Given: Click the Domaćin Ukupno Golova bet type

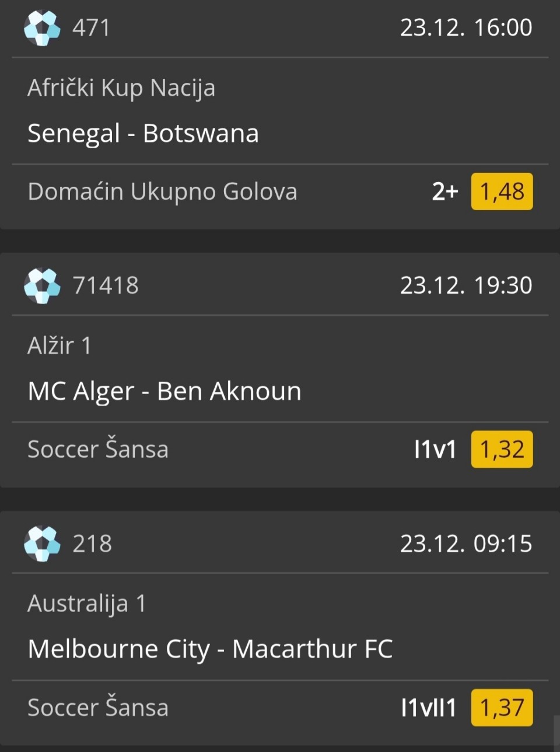Looking at the screenshot, I should (x=162, y=192).
